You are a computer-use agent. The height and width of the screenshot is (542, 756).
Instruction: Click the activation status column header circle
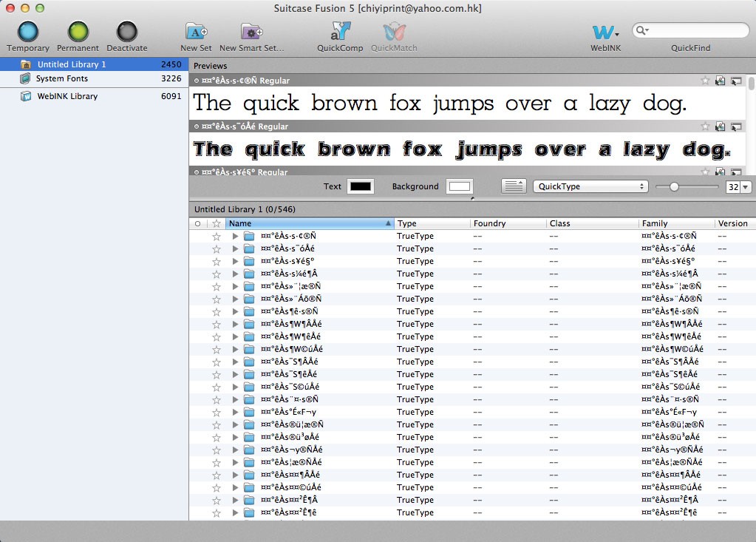click(197, 223)
